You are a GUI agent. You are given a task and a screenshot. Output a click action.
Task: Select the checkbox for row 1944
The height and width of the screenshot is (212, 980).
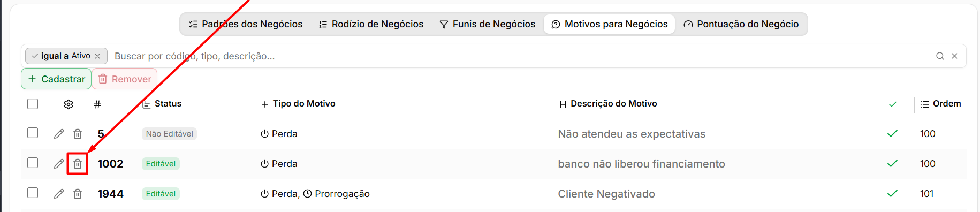(x=33, y=193)
